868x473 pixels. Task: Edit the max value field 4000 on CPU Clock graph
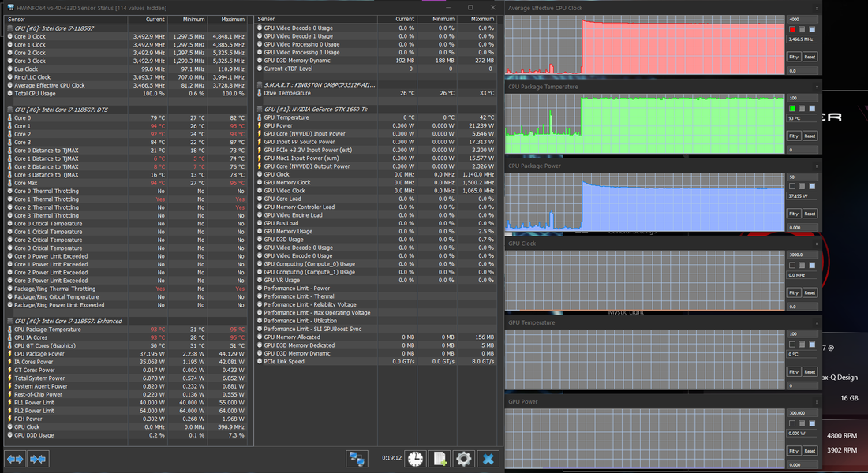pos(802,19)
